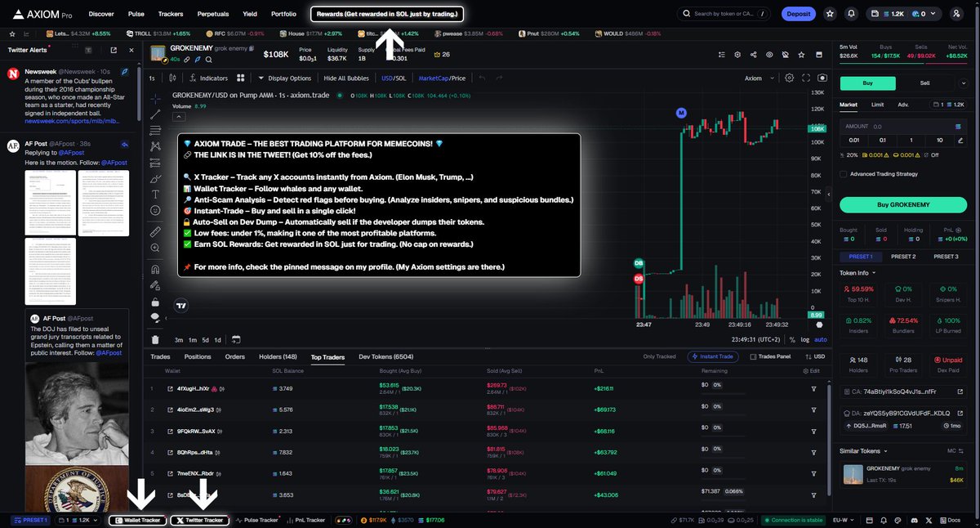
Task: Enable Advanced Trading Strategy checkbox
Action: (x=844, y=174)
